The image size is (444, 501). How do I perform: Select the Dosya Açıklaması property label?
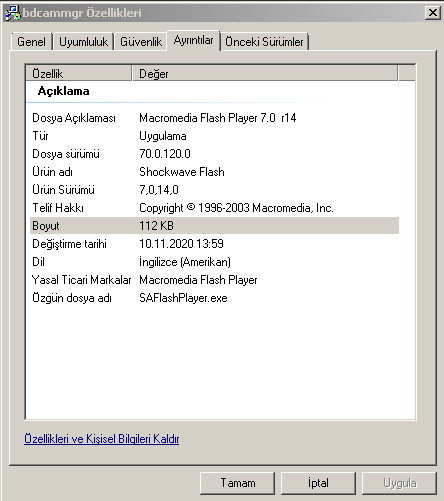[74, 118]
